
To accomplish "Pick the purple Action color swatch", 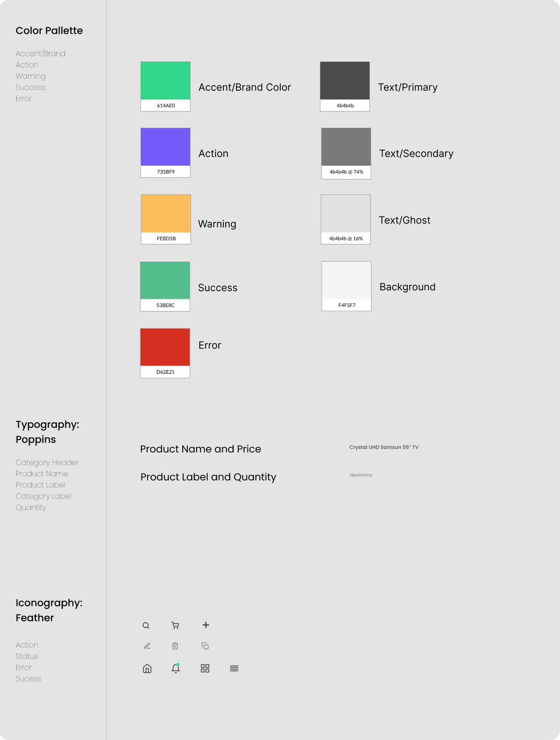I will [166, 147].
